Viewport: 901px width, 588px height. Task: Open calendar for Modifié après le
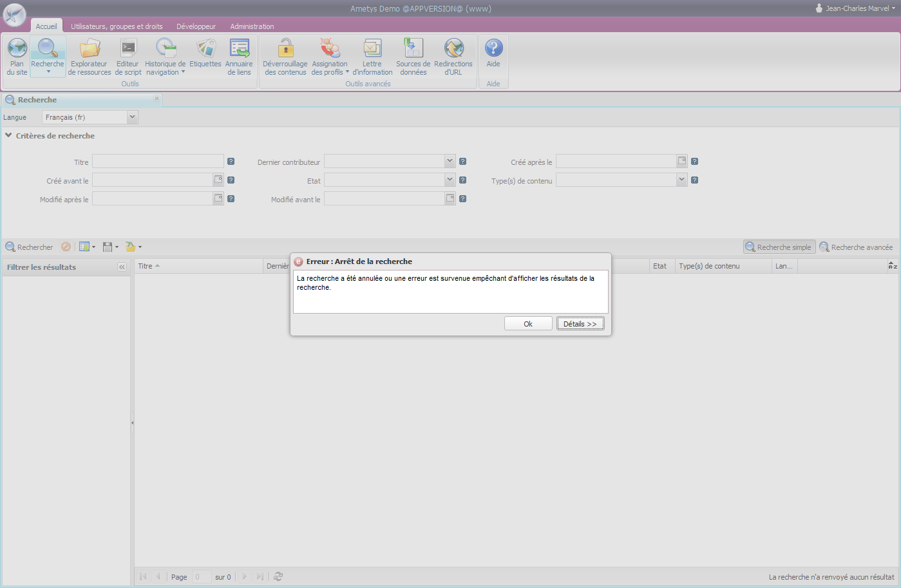click(x=218, y=198)
